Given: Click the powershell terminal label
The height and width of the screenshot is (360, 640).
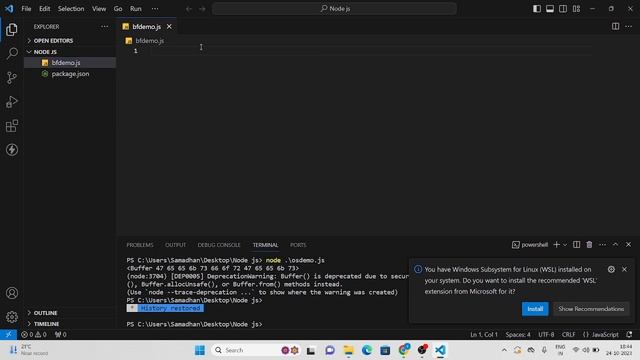Looking at the screenshot, I should 530,245.
